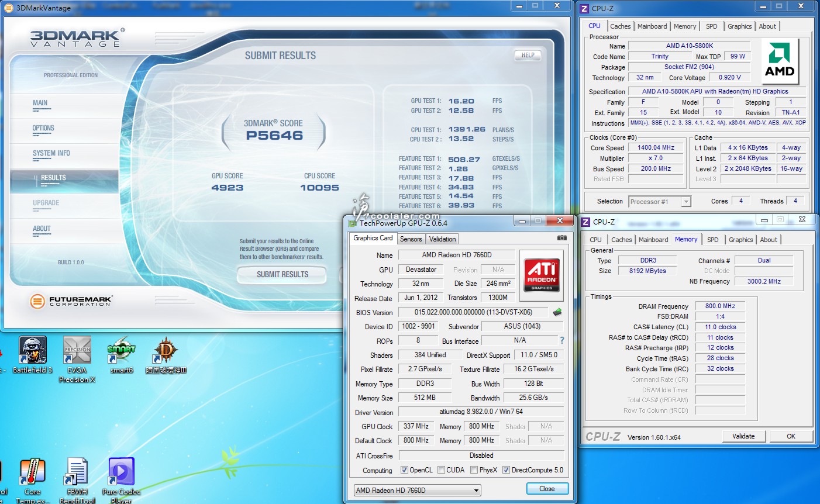Screen dimensions: 820x504
Task: Click the SUBMIT RESULTS button
Action: [282, 274]
